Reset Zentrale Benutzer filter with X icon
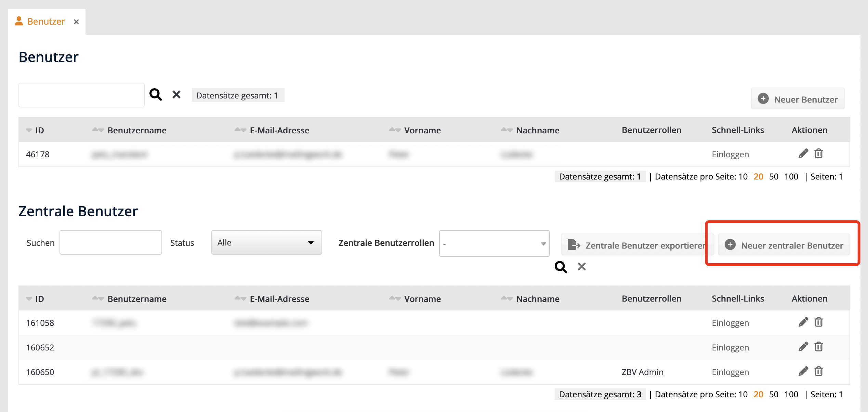This screenshot has width=868, height=412. pos(581,267)
